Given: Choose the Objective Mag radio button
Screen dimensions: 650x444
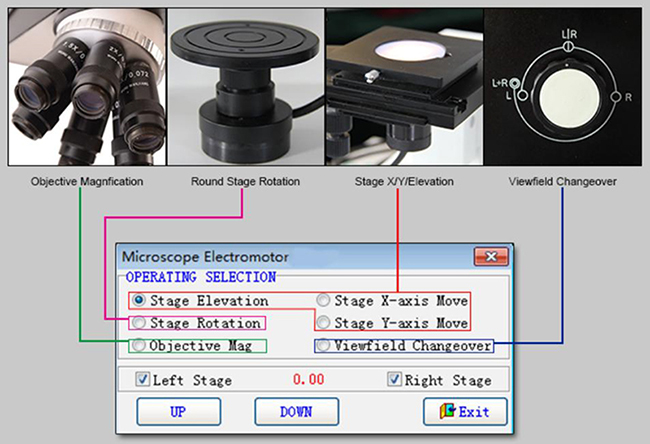Looking at the screenshot, I should tap(138, 345).
